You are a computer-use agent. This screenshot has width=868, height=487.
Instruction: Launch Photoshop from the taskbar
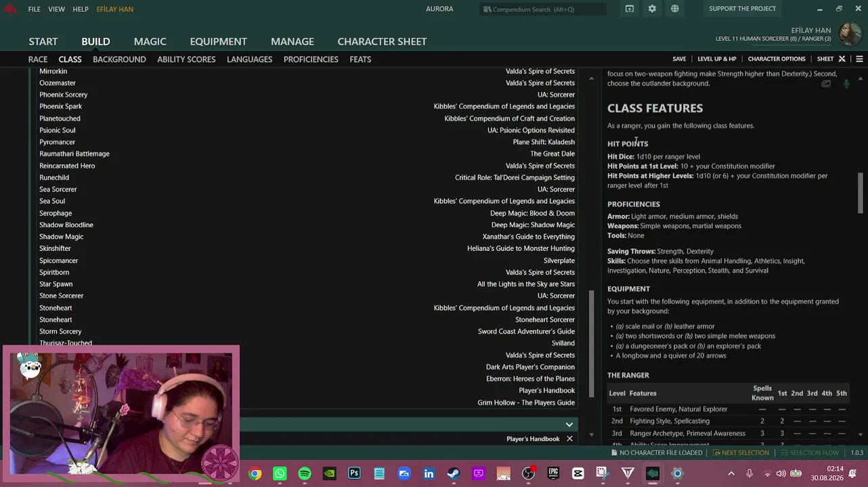(x=354, y=474)
